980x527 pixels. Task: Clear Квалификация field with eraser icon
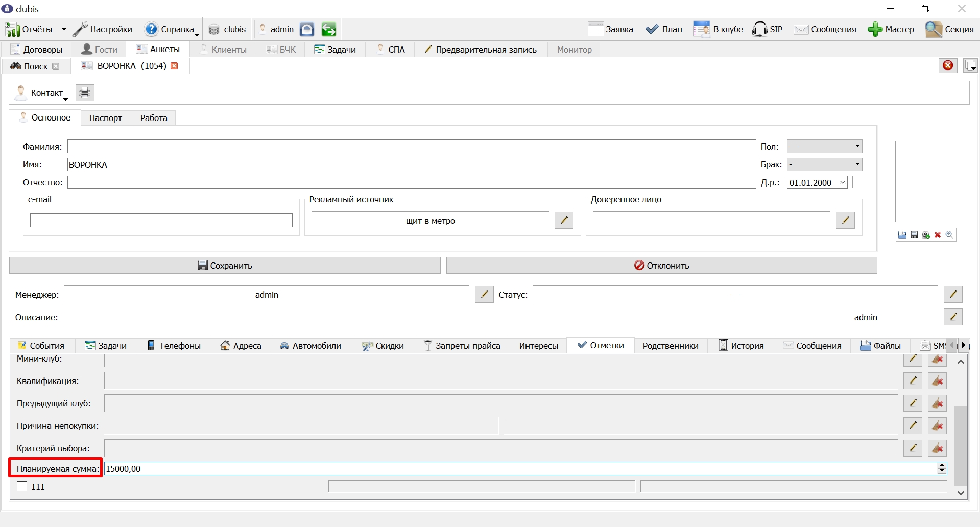click(x=937, y=380)
